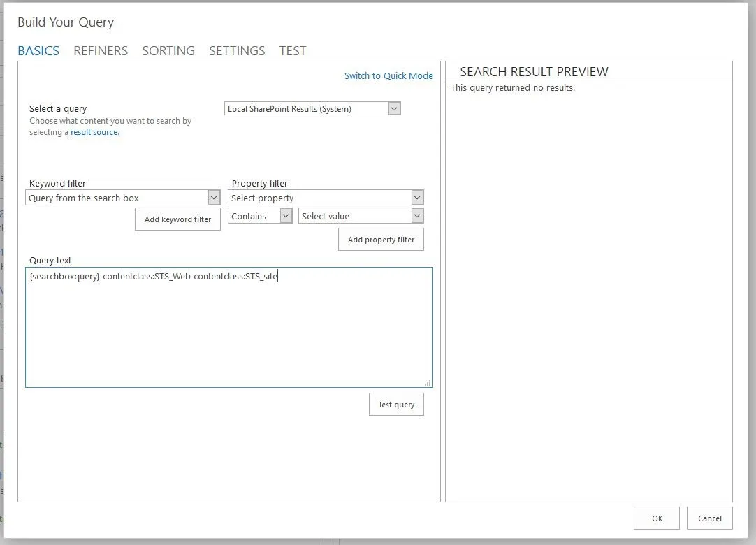The width and height of the screenshot is (756, 545).
Task: Click the Add keyword filter button
Action: pyautogui.click(x=177, y=219)
